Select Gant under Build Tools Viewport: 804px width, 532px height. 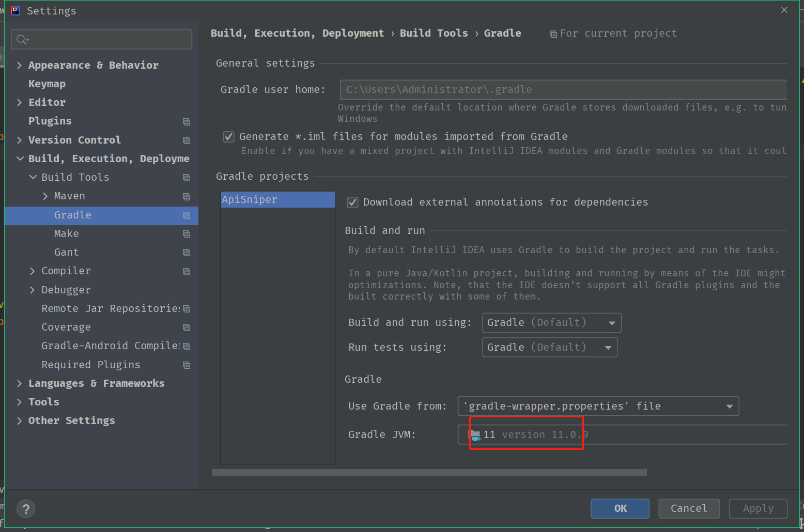[x=67, y=252]
